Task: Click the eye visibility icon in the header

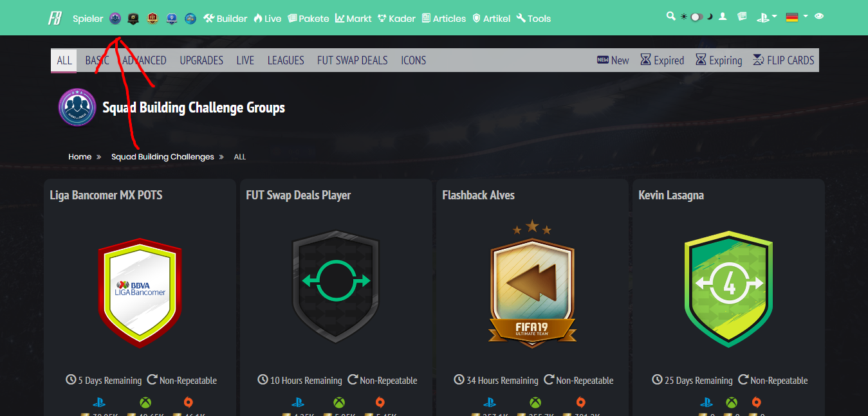Action: [x=819, y=17]
